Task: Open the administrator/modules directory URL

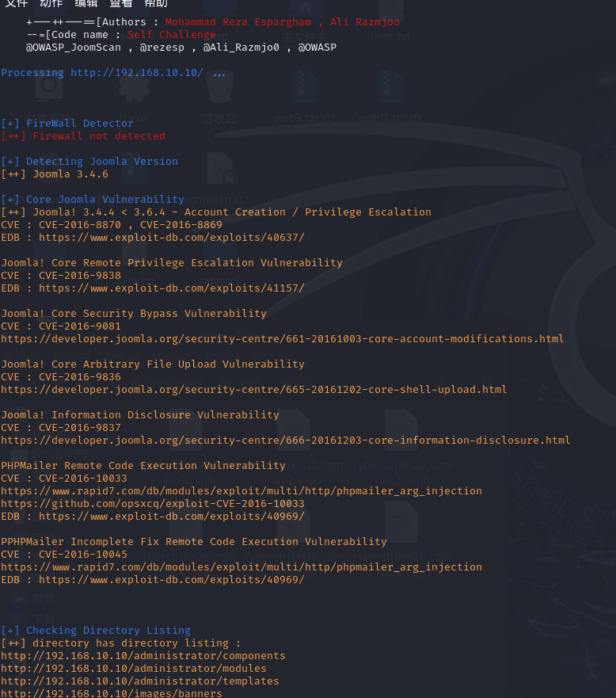Action: pos(133,669)
